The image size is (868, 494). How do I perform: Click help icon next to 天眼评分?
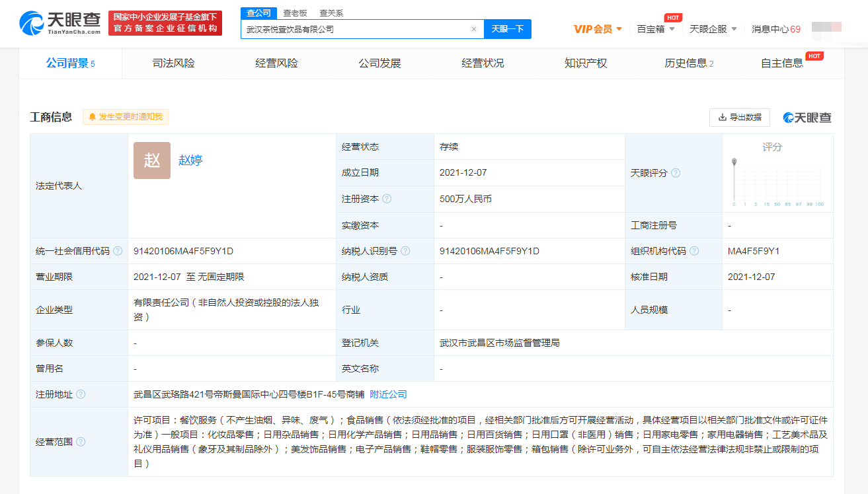coord(676,173)
